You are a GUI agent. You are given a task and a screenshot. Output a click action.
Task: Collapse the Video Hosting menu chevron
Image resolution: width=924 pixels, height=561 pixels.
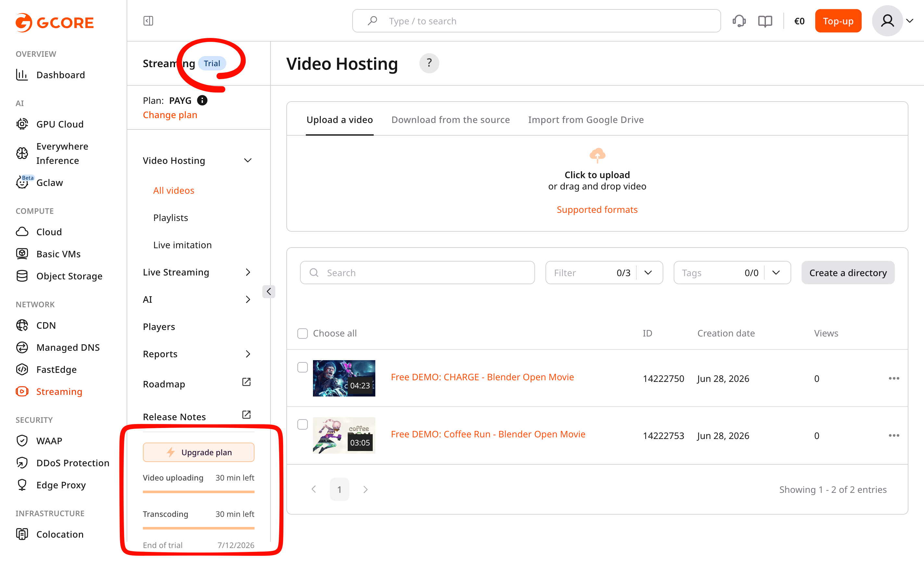247,160
